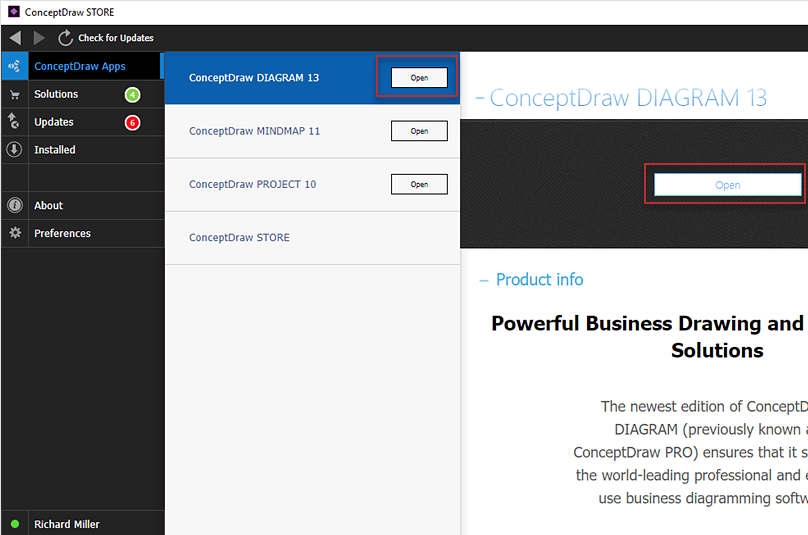Click the Installed download icon

click(14, 149)
